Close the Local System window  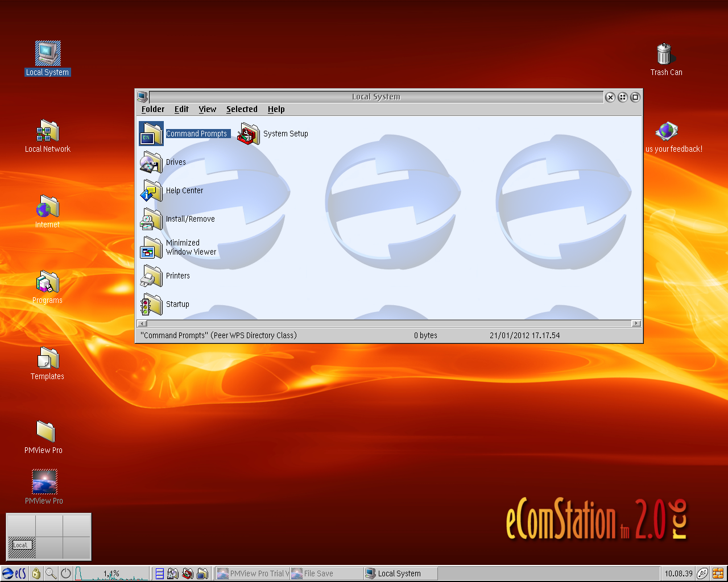pyautogui.click(x=610, y=97)
